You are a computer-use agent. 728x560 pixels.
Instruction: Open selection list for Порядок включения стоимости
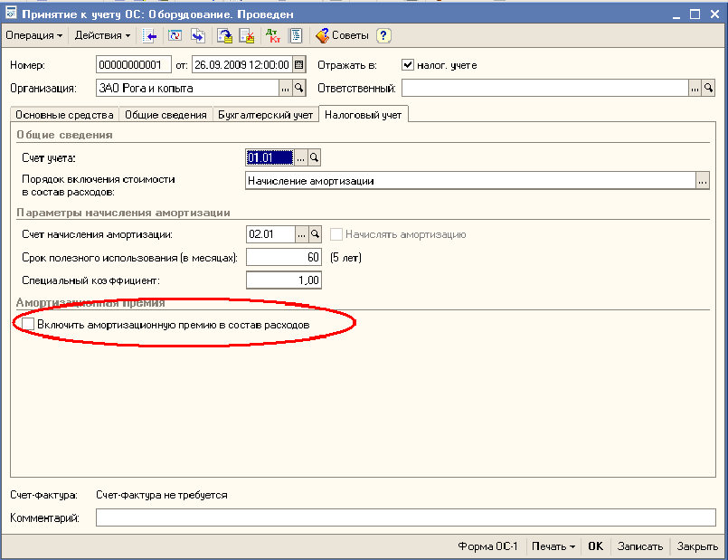[x=703, y=181]
